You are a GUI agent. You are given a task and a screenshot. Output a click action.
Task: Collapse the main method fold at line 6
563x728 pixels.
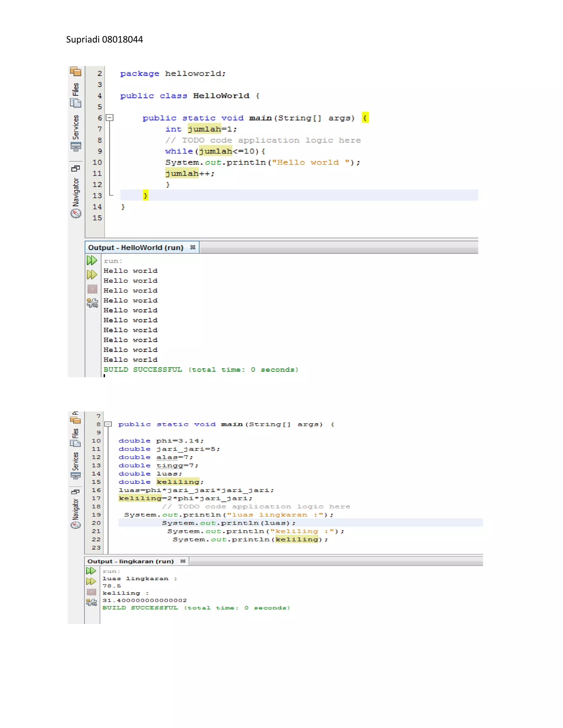(109, 118)
